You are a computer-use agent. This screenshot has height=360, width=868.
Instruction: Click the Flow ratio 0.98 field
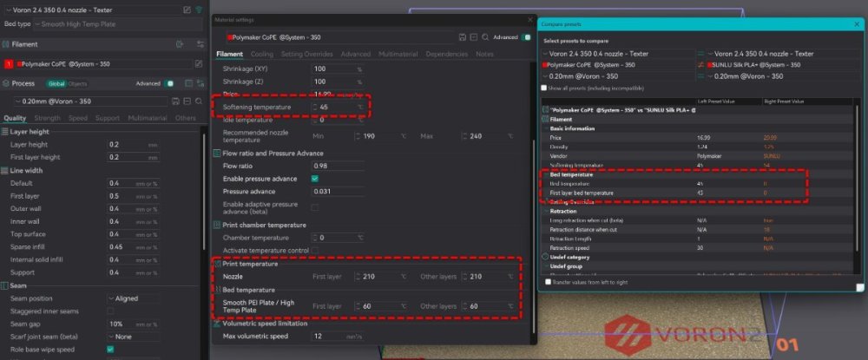pyautogui.click(x=338, y=166)
